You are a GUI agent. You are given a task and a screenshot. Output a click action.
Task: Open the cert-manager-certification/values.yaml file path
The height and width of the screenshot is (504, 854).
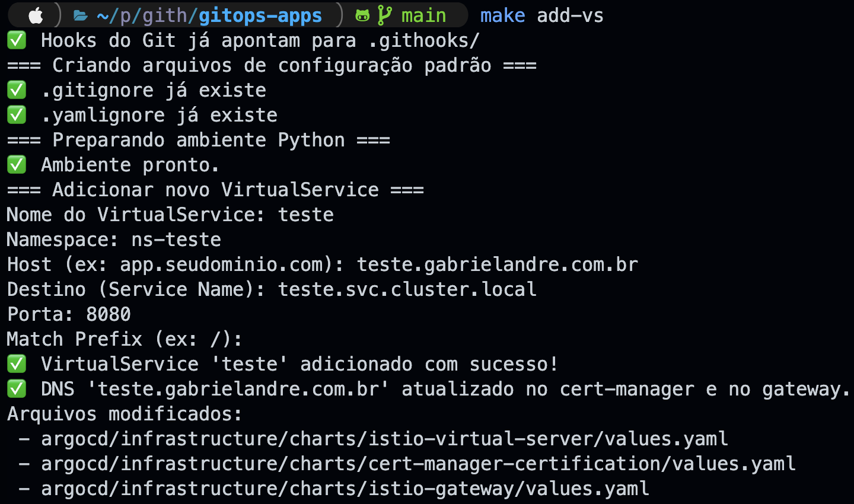coord(418,464)
